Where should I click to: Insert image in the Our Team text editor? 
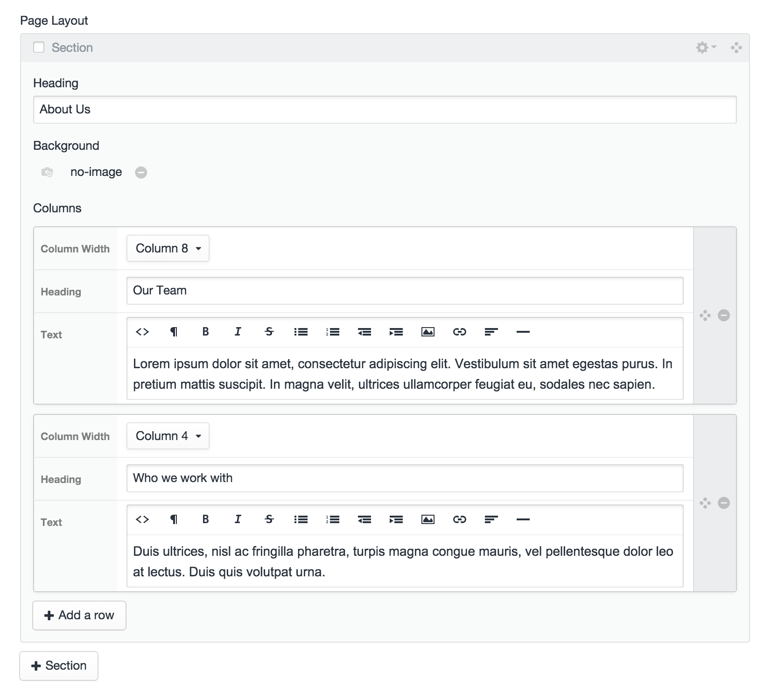click(428, 332)
